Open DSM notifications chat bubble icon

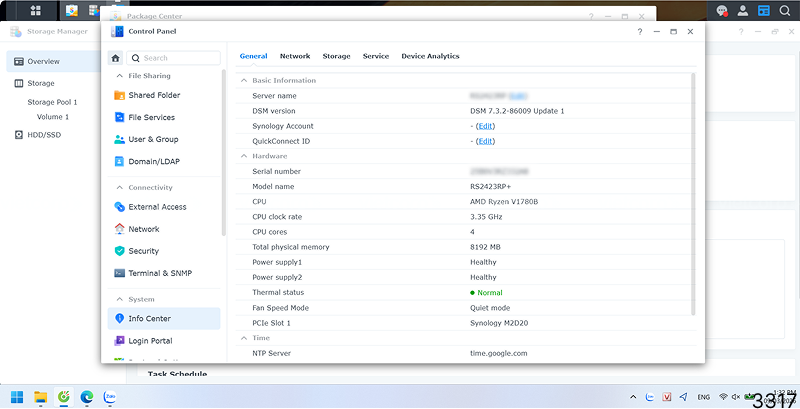[x=721, y=10]
